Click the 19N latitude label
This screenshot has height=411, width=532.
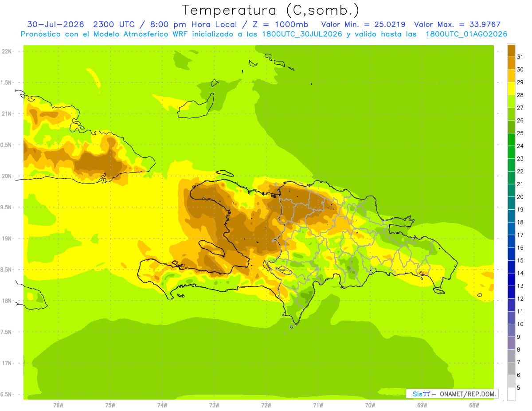point(7,239)
